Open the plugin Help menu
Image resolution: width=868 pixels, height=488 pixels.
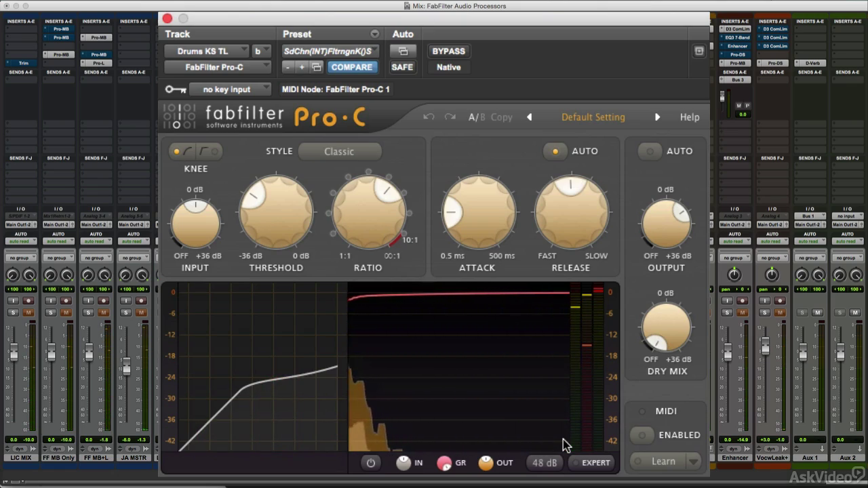pos(690,117)
